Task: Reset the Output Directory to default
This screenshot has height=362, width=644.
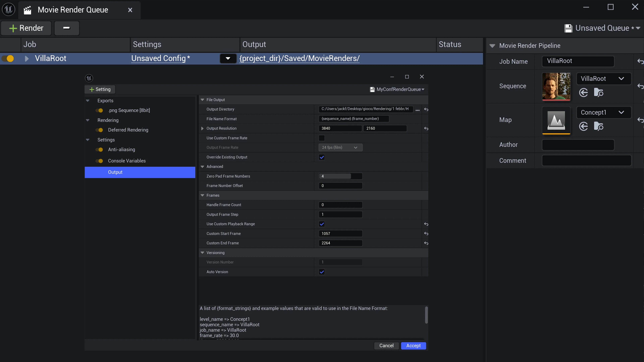Action: tap(426, 109)
